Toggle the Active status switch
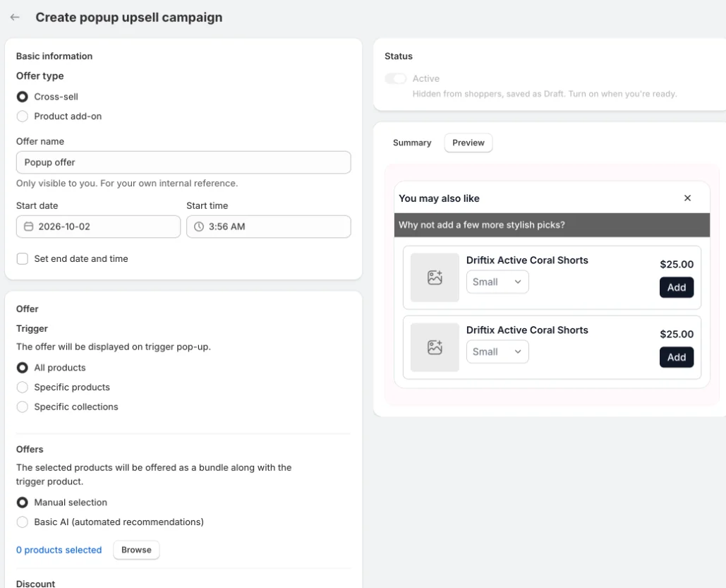This screenshot has width=726, height=588. (x=395, y=79)
